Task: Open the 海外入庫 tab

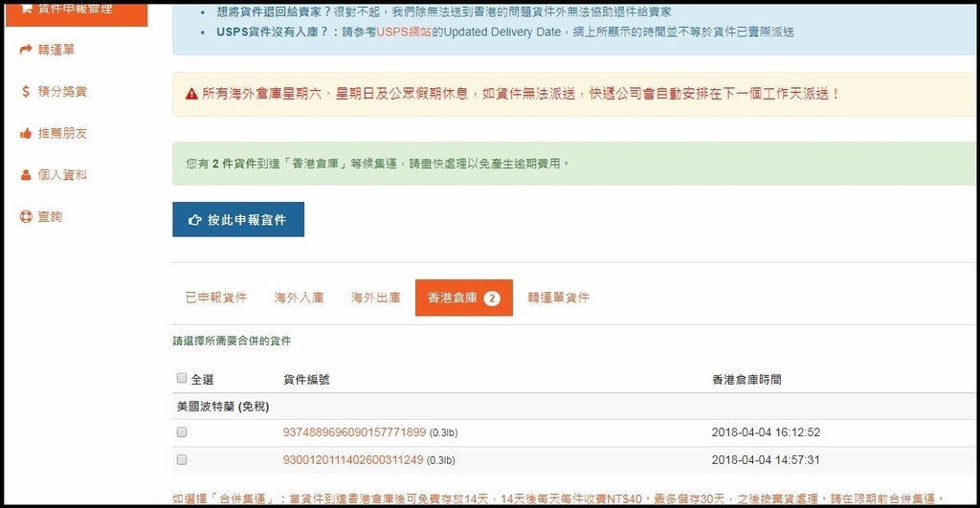Action: coord(300,298)
